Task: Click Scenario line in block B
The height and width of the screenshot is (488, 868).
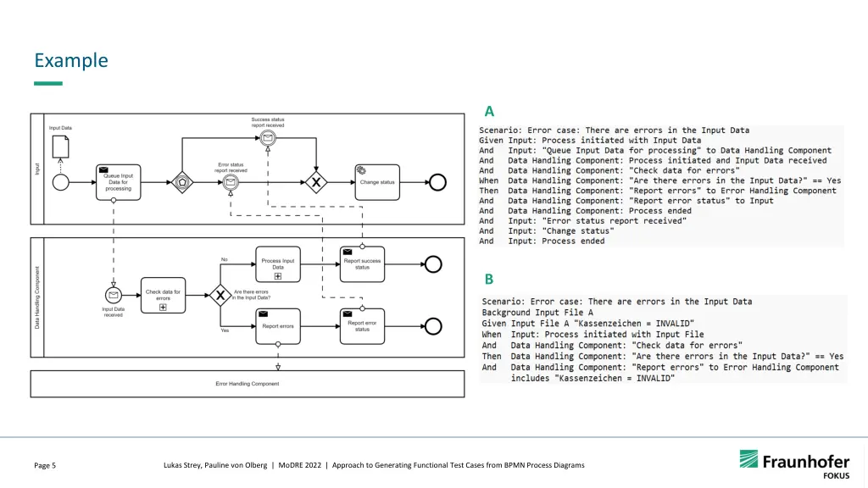Action: (x=617, y=302)
